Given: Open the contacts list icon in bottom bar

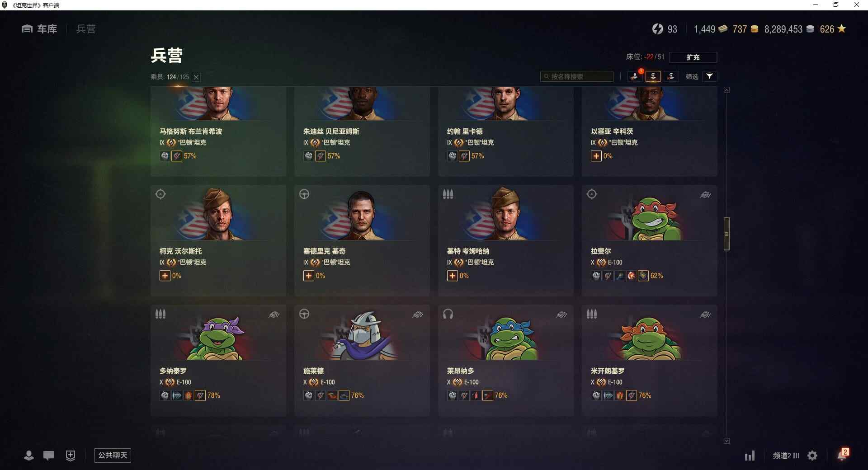Looking at the screenshot, I should [x=28, y=456].
